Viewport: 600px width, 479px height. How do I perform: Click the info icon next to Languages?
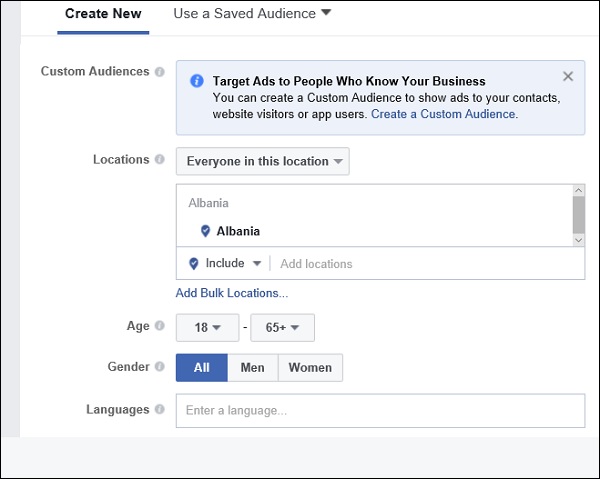(x=160, y=409)
